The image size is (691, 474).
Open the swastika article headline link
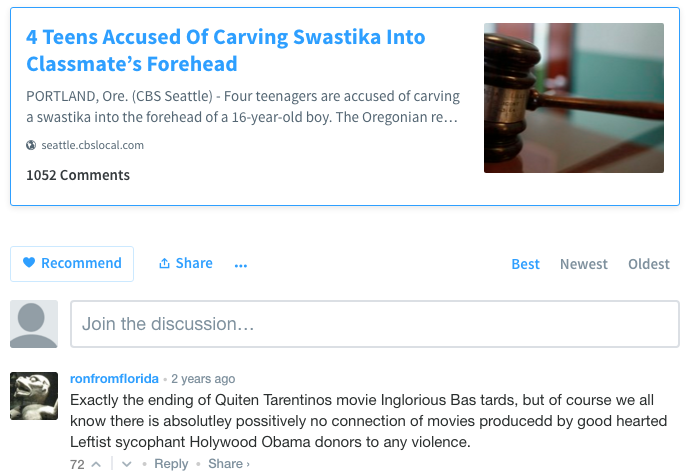225,51
